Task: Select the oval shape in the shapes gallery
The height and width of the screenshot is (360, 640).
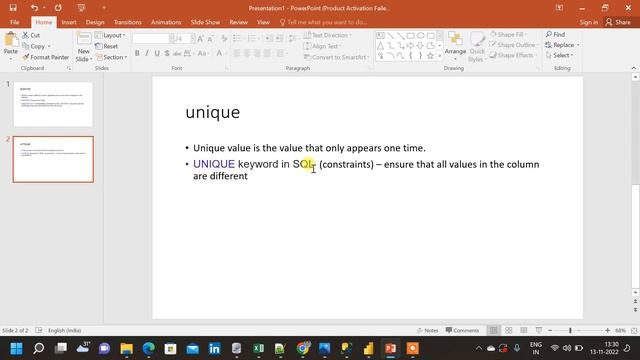Action: (x=420, y=36)
